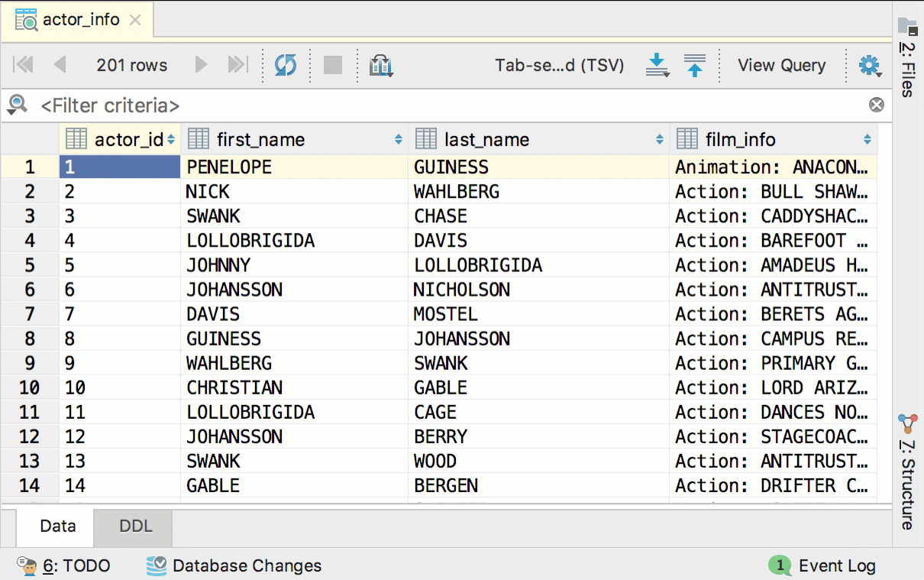
Task: Open the result view settings gear
Action: 869,65
